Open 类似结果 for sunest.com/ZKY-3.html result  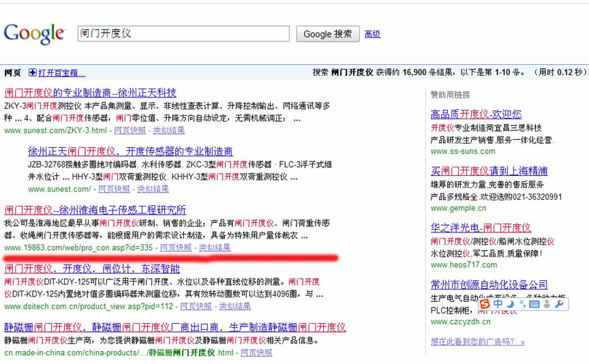(x=168, y=130)
